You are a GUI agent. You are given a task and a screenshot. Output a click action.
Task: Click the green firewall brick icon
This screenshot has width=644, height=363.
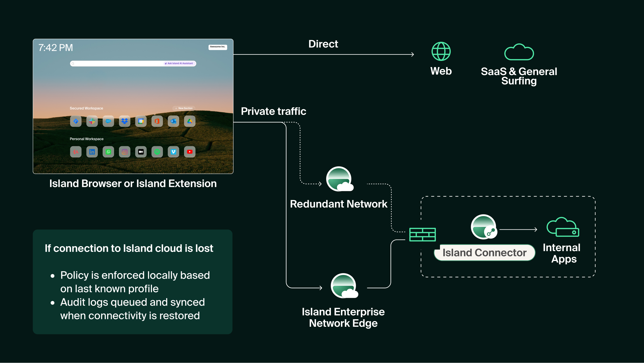(422, 235)
